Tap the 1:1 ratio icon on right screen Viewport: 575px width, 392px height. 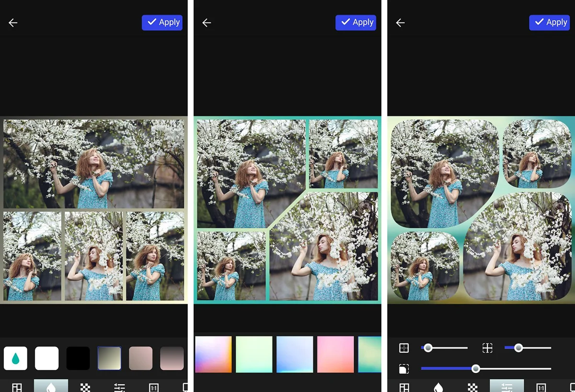pos(541,387)
